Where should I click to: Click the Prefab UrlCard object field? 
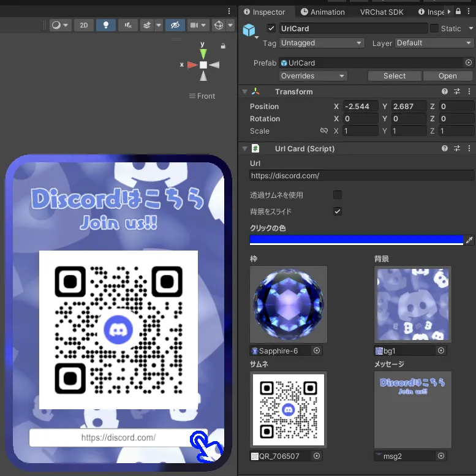372,63
